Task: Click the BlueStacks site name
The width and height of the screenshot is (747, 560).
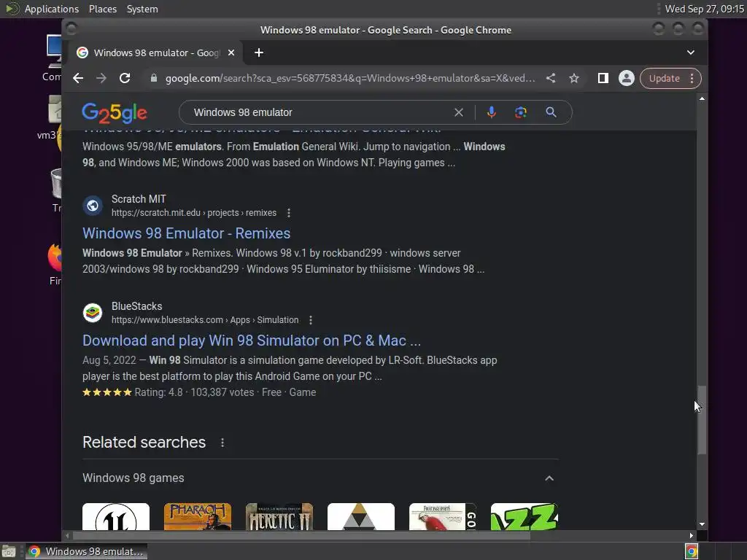Action: tap(136, 306)
